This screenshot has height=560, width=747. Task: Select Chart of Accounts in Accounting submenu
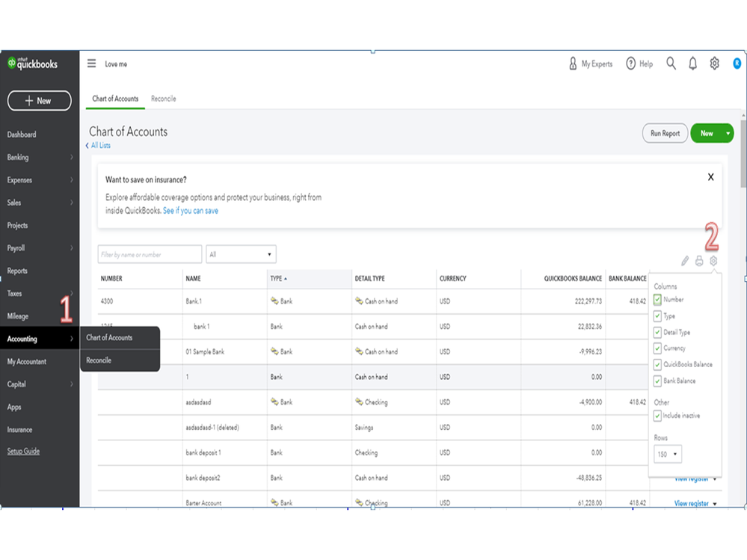tap(109, 338)
